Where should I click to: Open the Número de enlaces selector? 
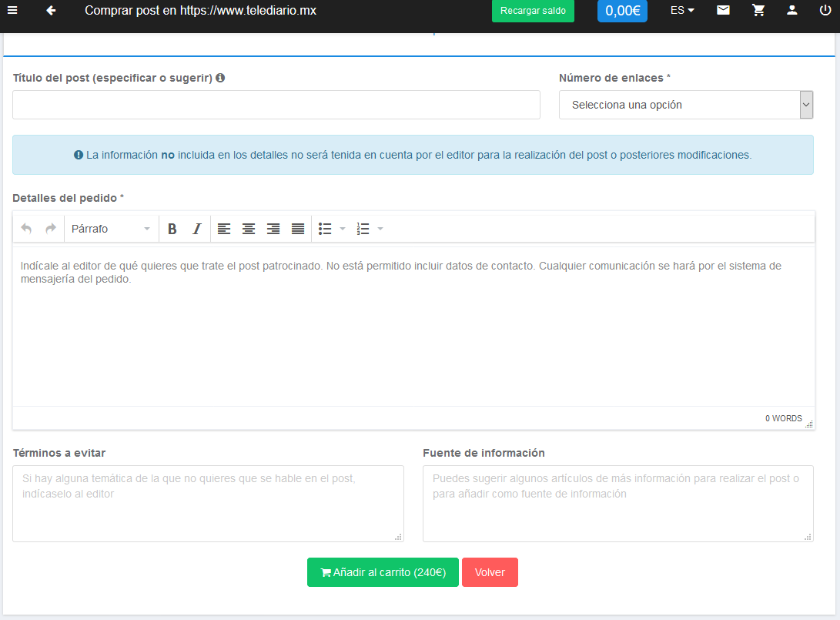(685, 105)
